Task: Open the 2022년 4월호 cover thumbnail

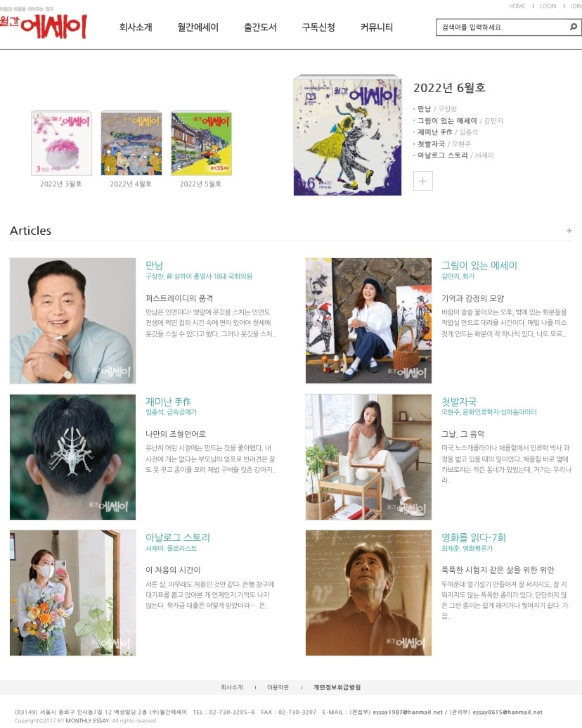Action: pos(131,143)
